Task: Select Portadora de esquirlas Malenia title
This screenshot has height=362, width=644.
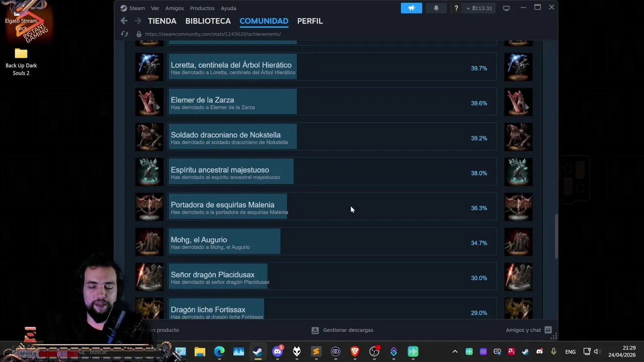Action: (222, 205)
